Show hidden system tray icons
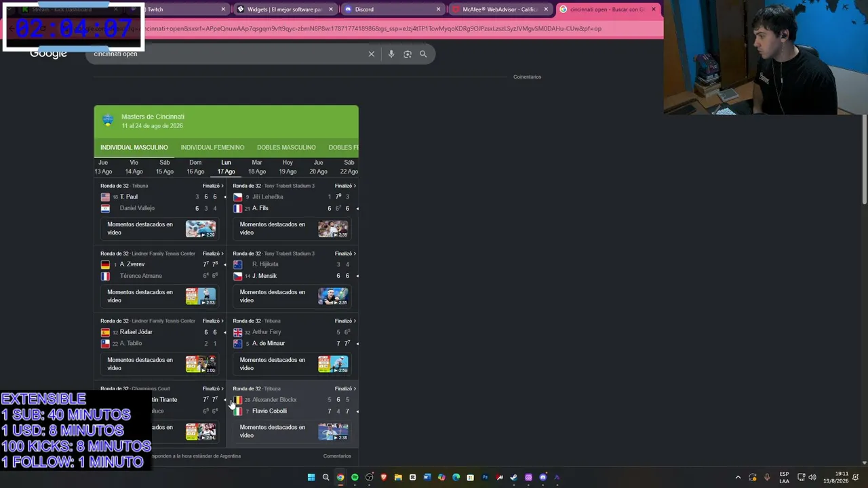 click(x=738, y=477)
